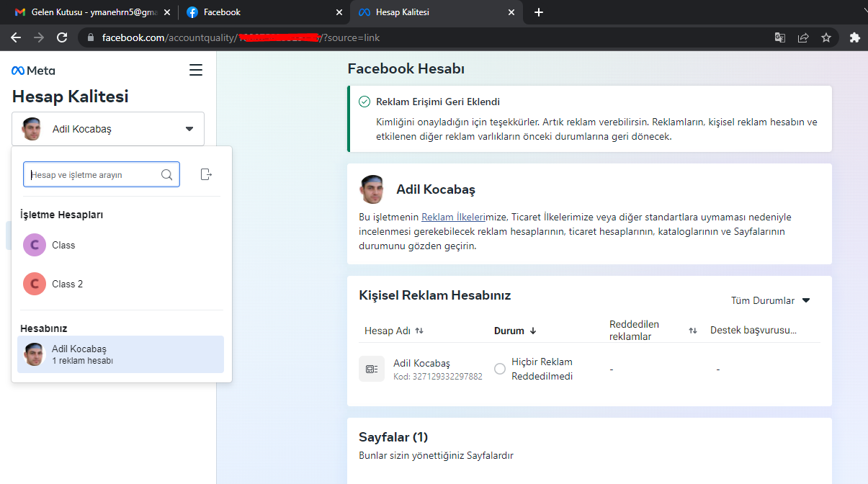Screen dimensions: 868x484
Task: Open the hamburger menu icon
Action: tap(195, 70)
